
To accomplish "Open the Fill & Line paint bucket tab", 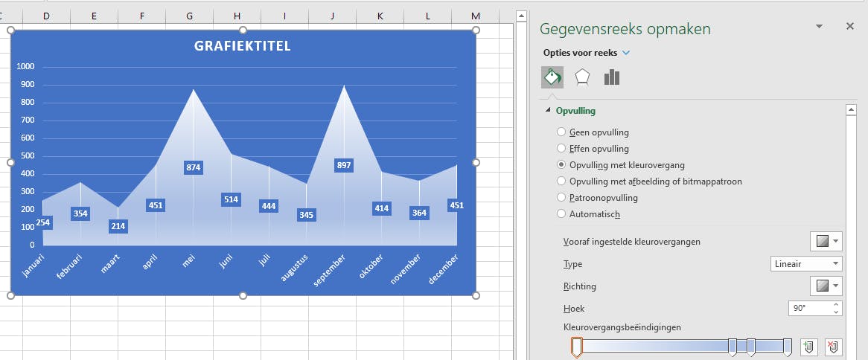I will 552,77.
